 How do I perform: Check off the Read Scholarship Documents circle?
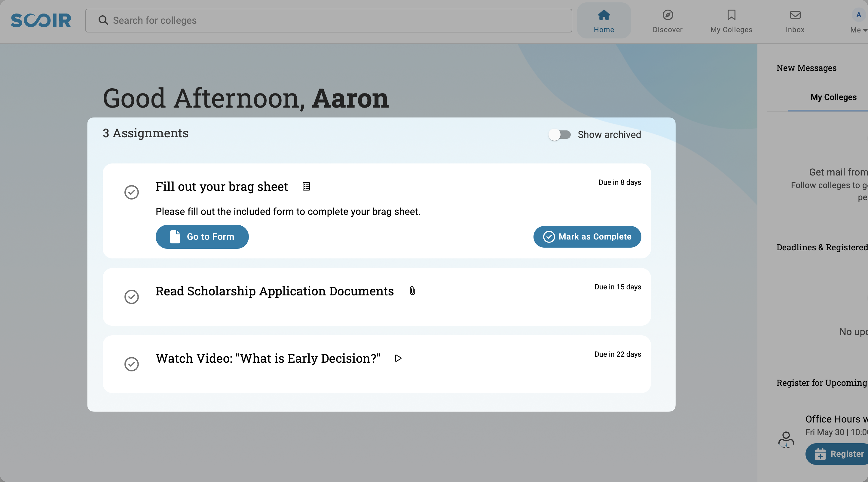[131, 297]
